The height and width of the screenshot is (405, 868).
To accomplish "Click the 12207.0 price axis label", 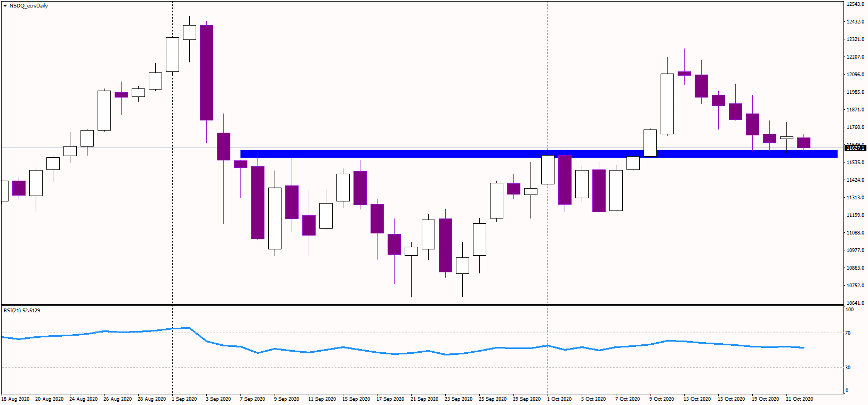I will click(x=856, y=57).
